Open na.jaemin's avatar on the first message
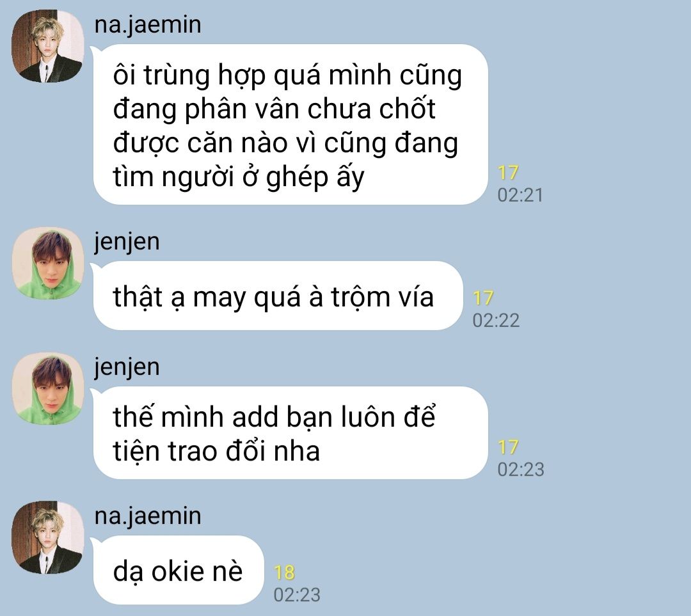This screenshot has width=691, height=616. click(47, 46)
